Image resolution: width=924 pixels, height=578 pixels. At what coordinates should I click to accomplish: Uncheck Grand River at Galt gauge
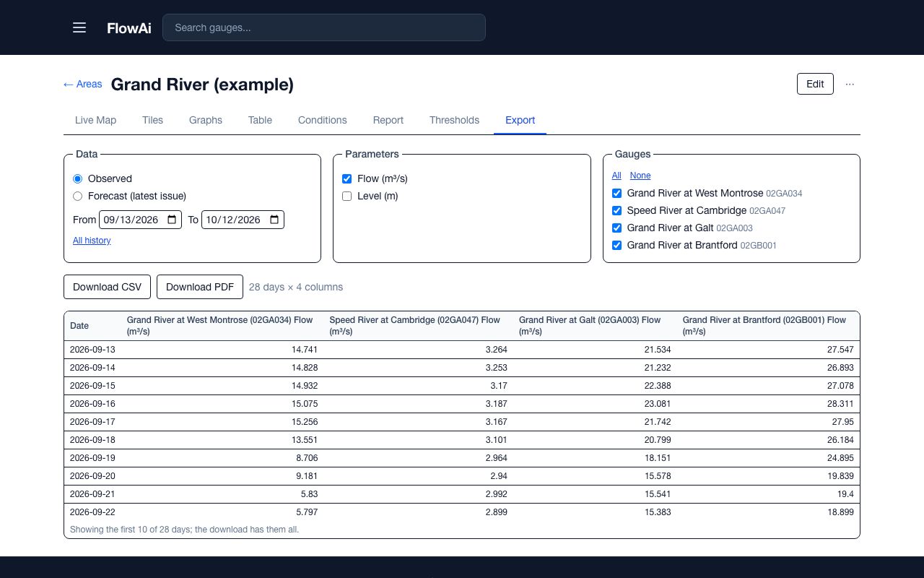click(x=617, y=228)
